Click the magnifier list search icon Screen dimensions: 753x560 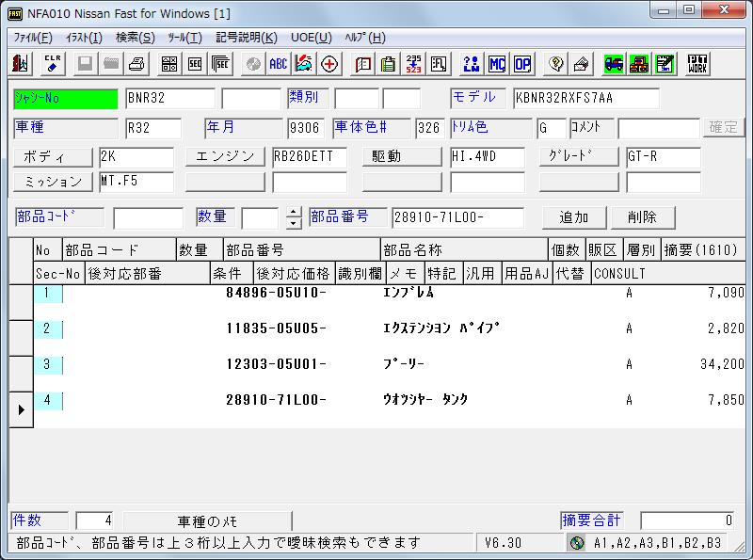pos(439,64)
